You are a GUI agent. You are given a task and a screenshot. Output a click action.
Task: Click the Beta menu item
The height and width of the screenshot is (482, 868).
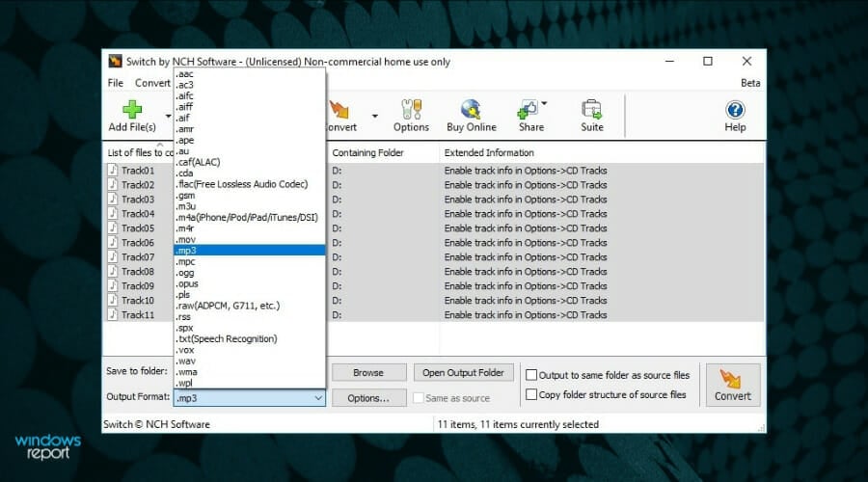pyautogui.click(x=750, y=83)
